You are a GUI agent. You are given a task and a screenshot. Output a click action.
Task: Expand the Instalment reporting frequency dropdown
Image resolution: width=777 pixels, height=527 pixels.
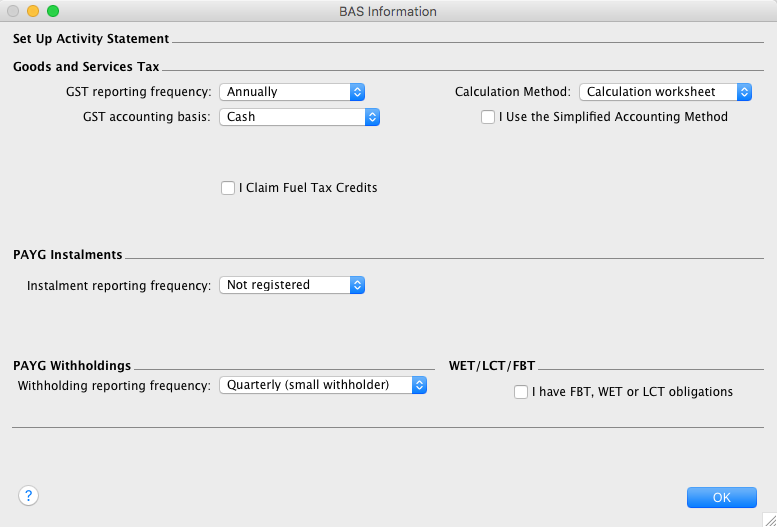(291, 285)
